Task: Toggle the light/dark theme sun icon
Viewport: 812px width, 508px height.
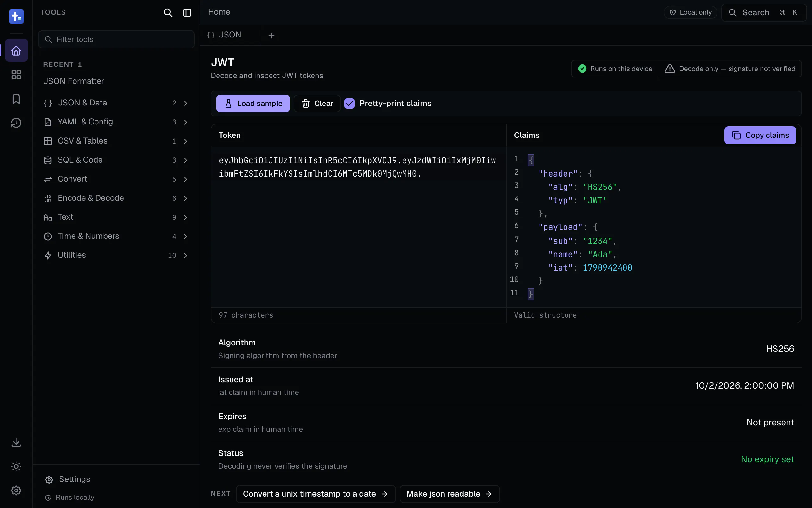Action: coord(16,466)
